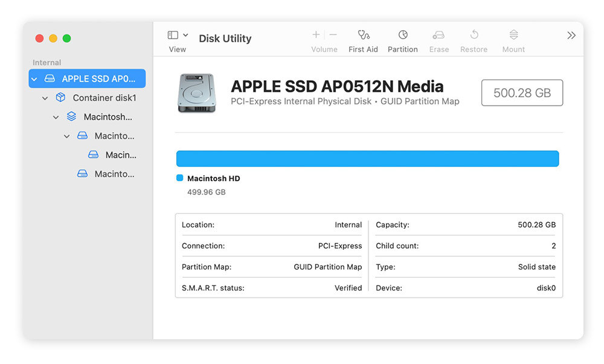Click the S.M.A.R.T. status Verified value
Viewport: 604px width, 364px height.
[x=349, y=288]
